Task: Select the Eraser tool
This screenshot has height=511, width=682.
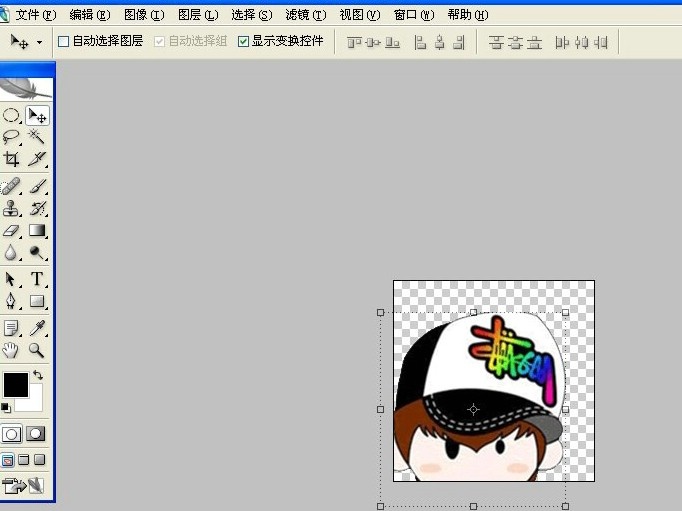Action: [11, 230]
